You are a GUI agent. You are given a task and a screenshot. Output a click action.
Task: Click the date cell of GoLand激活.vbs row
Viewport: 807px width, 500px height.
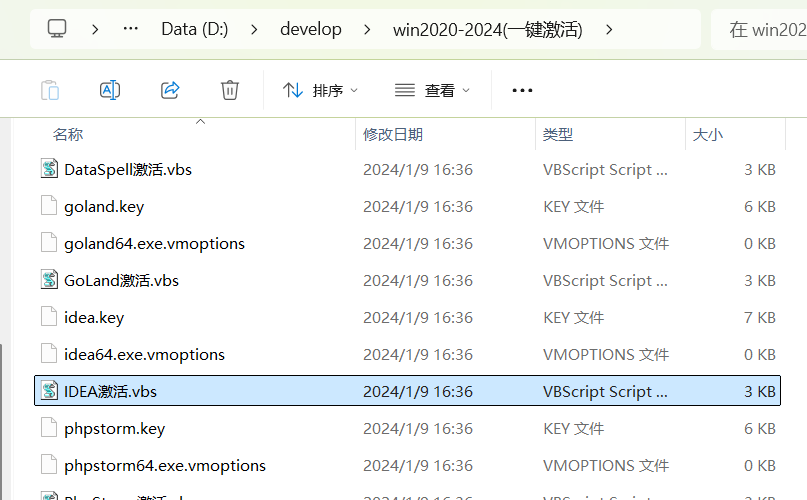pyautogui.click(x=418, y=281)
